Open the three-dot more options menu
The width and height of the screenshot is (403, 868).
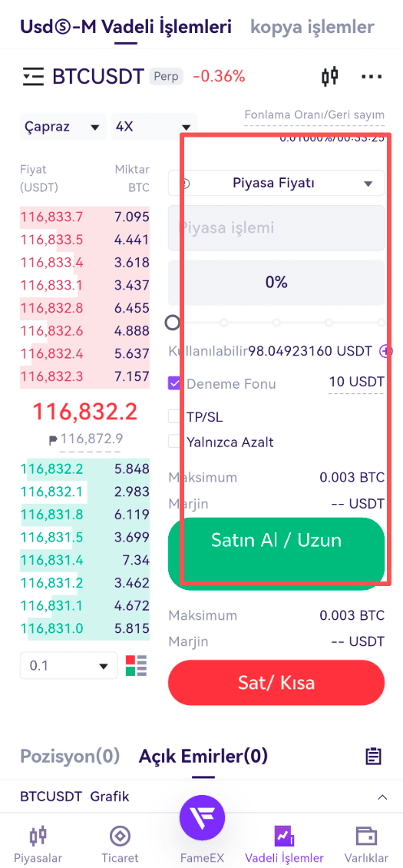pyautogui.click(x=372, y=76)
